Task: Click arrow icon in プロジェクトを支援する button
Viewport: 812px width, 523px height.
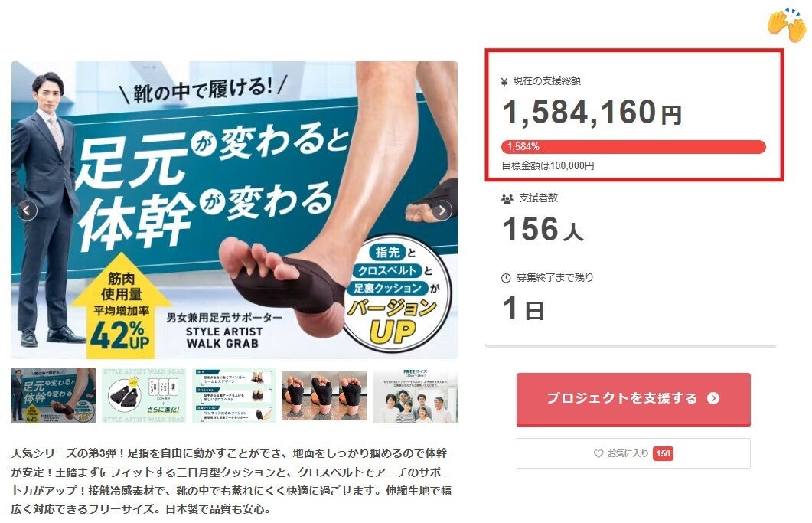Action: coord(713,398)
